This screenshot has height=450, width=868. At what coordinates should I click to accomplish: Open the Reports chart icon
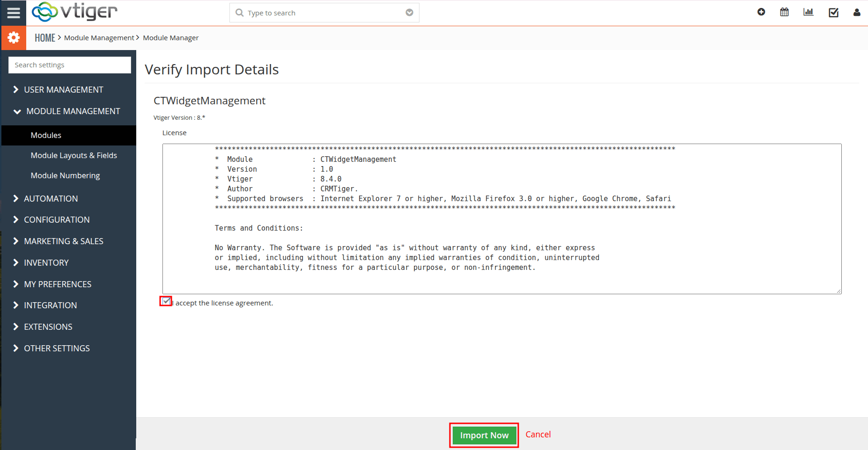click(809, 12)
